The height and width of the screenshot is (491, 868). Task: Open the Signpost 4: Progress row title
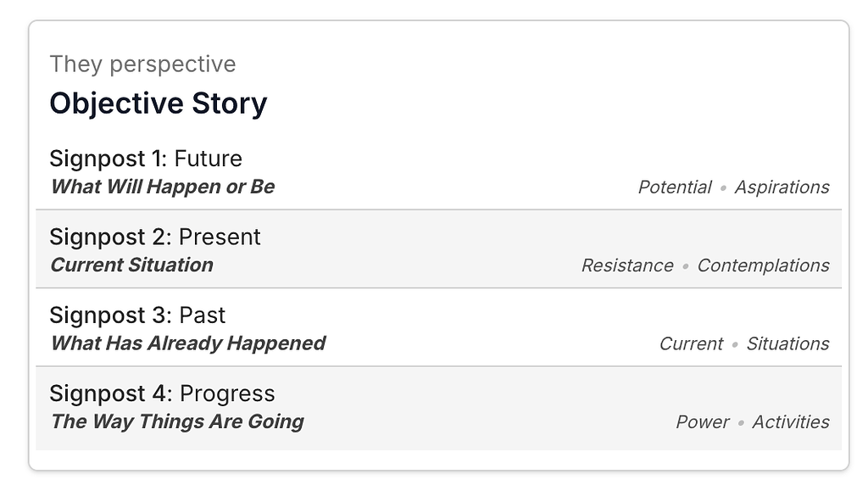(162, 393)
